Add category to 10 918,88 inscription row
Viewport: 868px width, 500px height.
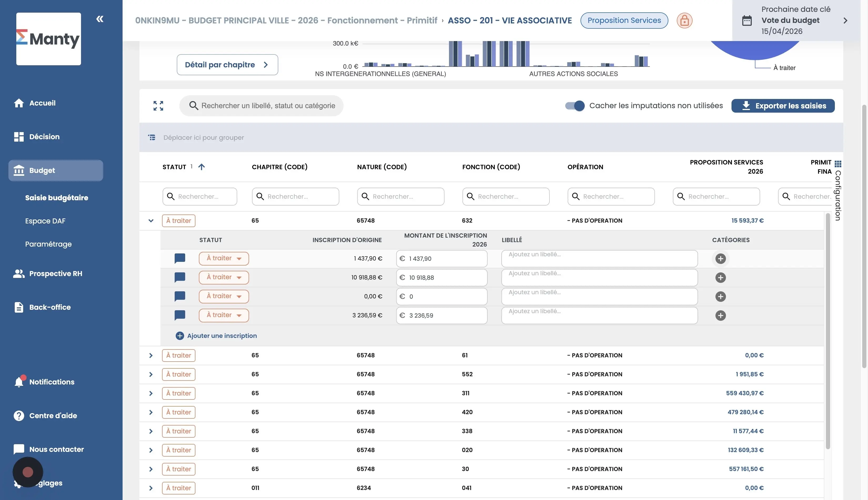[x=720, y=277]
